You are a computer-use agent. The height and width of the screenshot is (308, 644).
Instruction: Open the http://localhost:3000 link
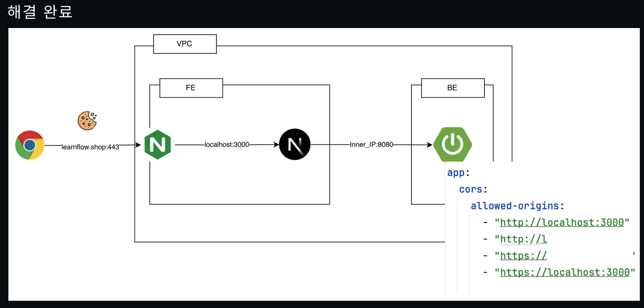[562, 222]
